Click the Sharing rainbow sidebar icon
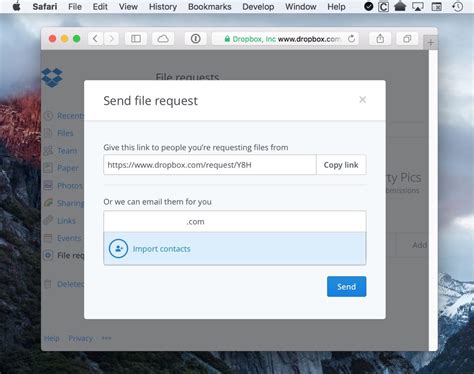474x374 pixels. 48,203
